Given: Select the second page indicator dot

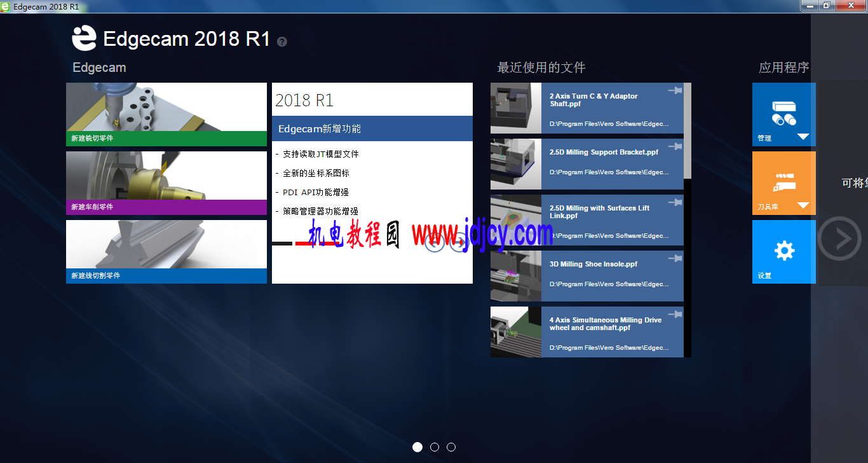Looking at the screenshot, I should click(x=435, y=447).
